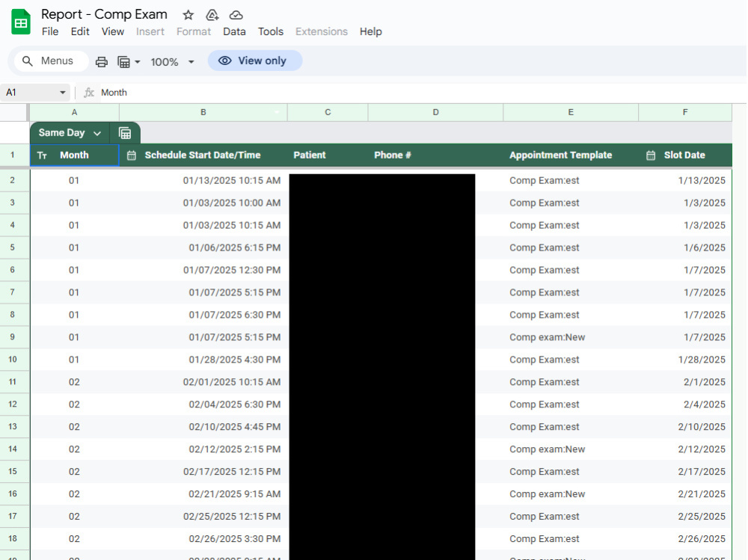Open the 100% zoom dropdown
748x560 pixels.
191,62
